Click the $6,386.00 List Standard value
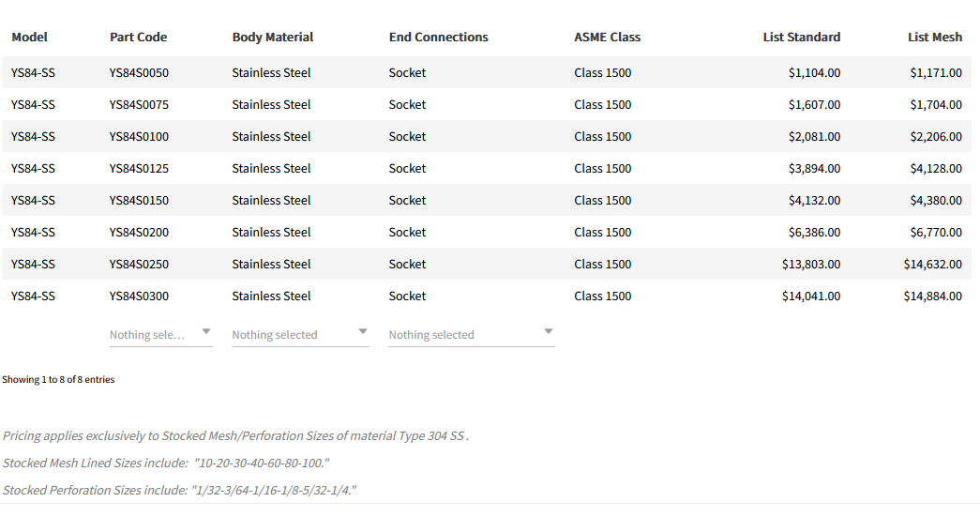This screenshot has height=517, width=980. pos(814,233)
